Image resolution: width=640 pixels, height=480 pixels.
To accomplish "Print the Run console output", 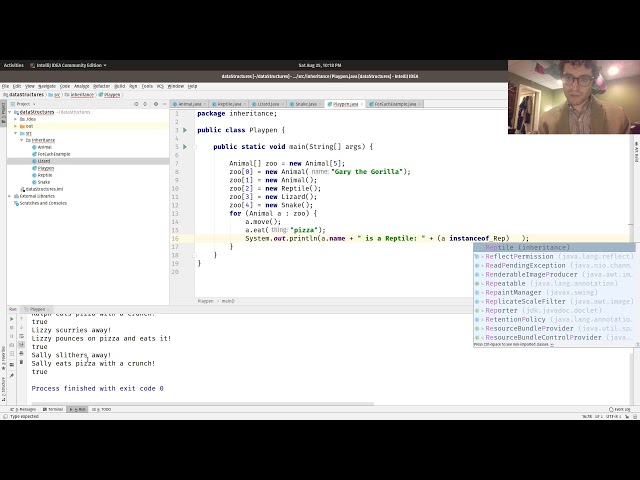I will coord(22,353).
